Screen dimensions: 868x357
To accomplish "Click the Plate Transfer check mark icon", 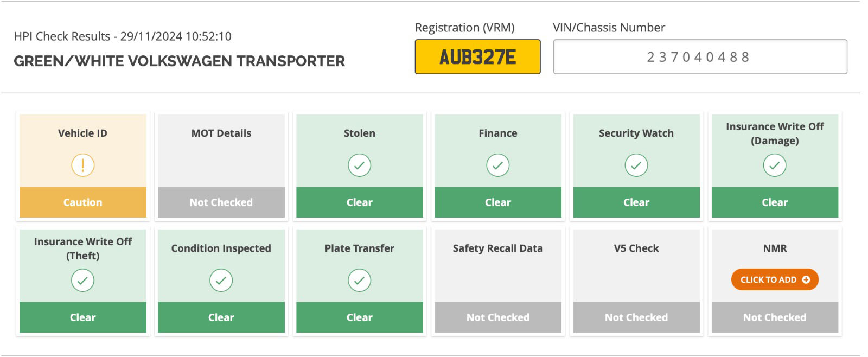I will point(359,280).
